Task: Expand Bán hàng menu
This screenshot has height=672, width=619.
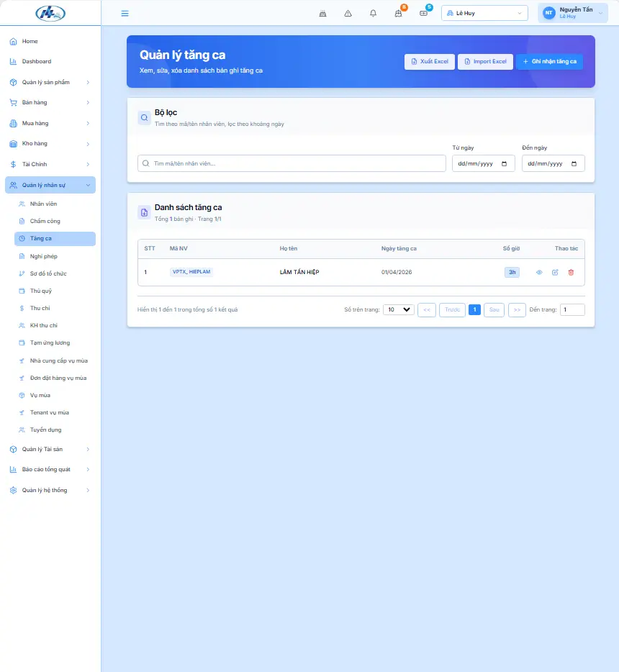Action: [x=50, y=102]
